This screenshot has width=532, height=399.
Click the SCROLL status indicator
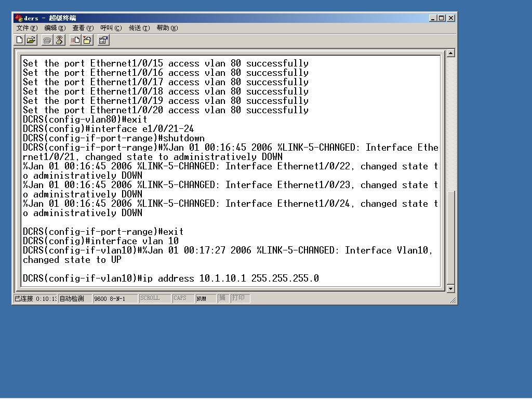pyautogui.click(x=155, y=298)
